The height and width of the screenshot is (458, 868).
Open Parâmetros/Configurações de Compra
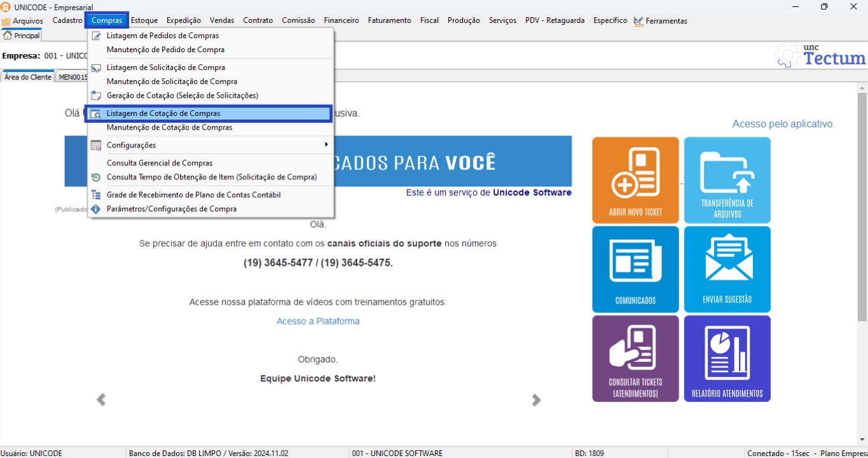pos(172,209)
